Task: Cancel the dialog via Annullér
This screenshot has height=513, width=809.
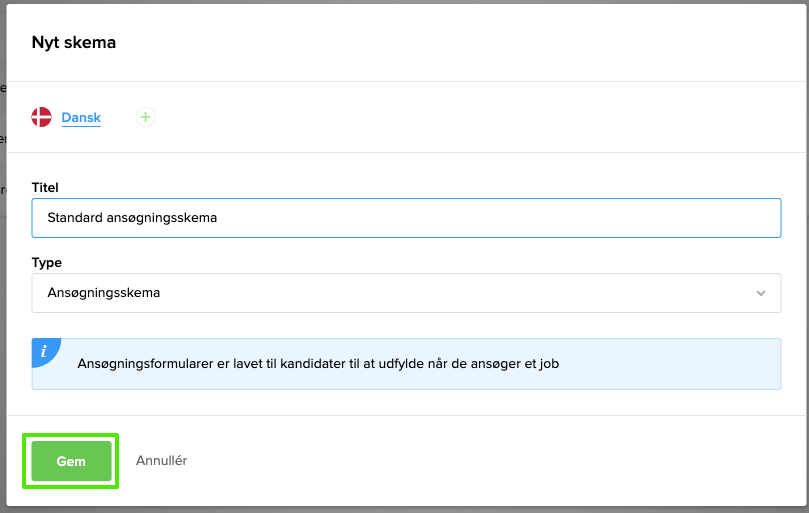Action: (161, 461)
